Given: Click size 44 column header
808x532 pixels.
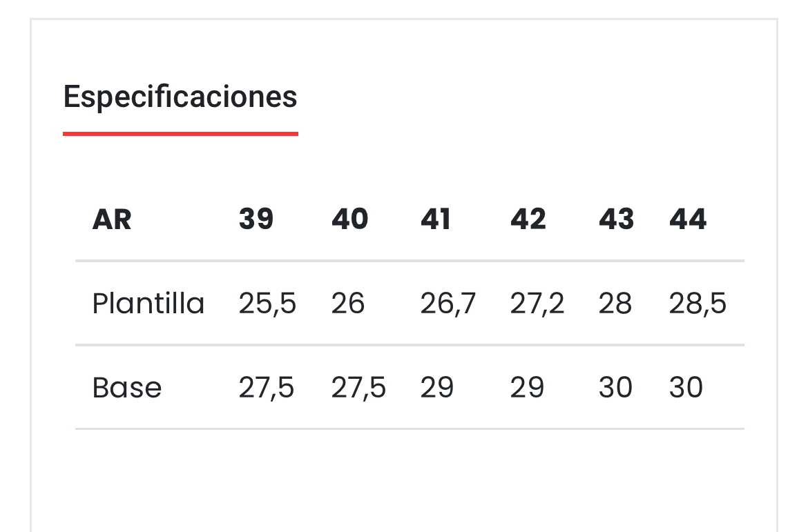Looking at the screenshot, I should tap(688, 219).
